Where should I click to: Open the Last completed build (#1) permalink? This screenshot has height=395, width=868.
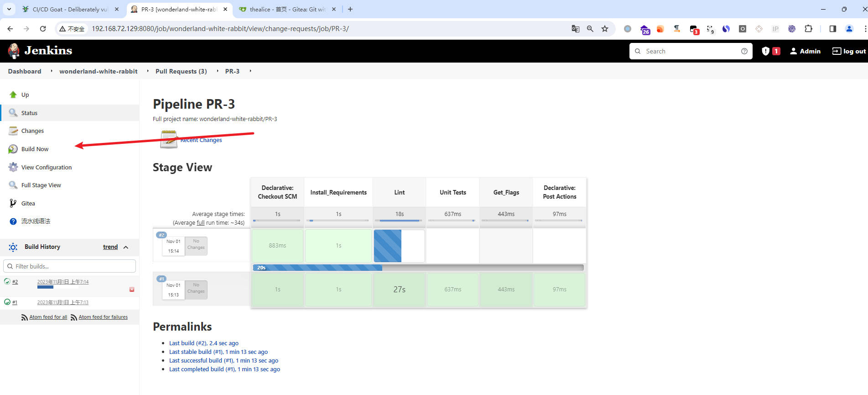tap(224, 369)
